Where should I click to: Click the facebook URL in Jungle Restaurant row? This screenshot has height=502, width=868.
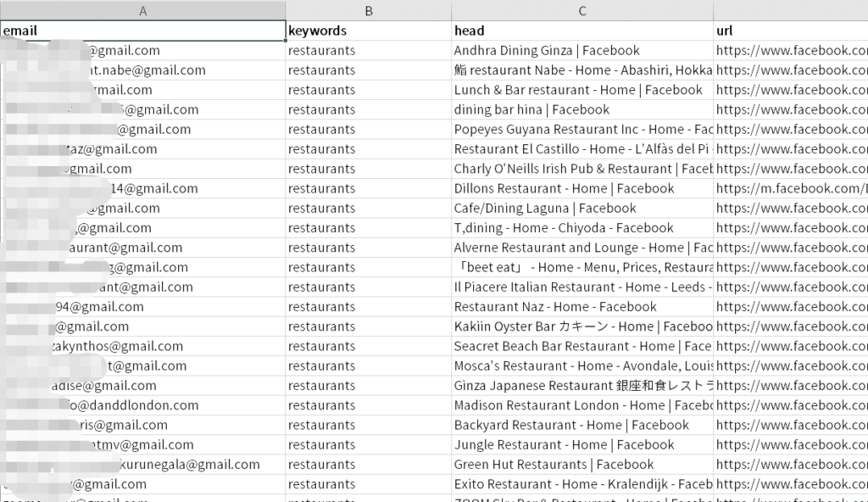(x=792, y=445)
